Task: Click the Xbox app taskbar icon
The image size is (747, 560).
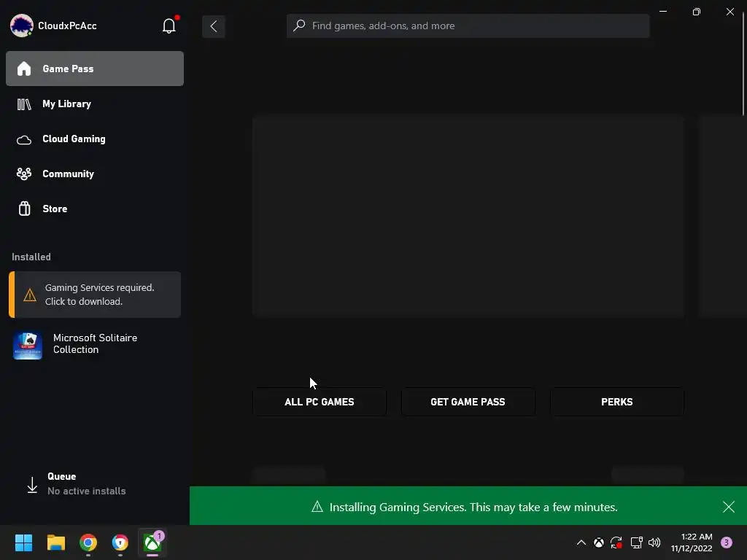Action: coord(152,542)
